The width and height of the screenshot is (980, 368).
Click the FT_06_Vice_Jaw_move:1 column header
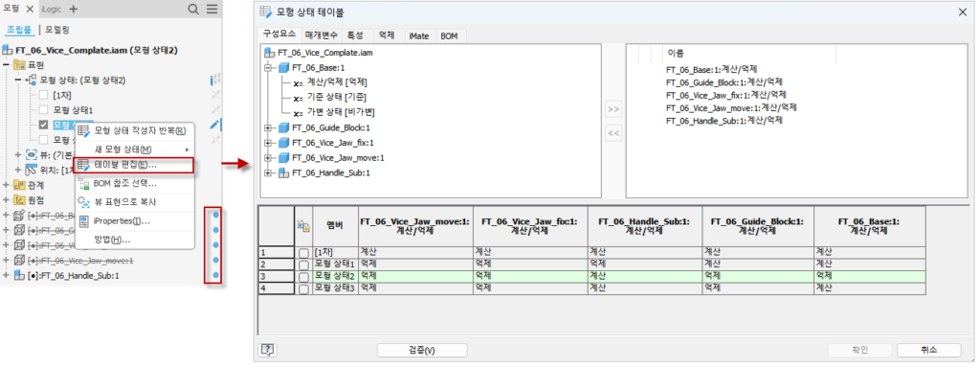pos(415,226)
